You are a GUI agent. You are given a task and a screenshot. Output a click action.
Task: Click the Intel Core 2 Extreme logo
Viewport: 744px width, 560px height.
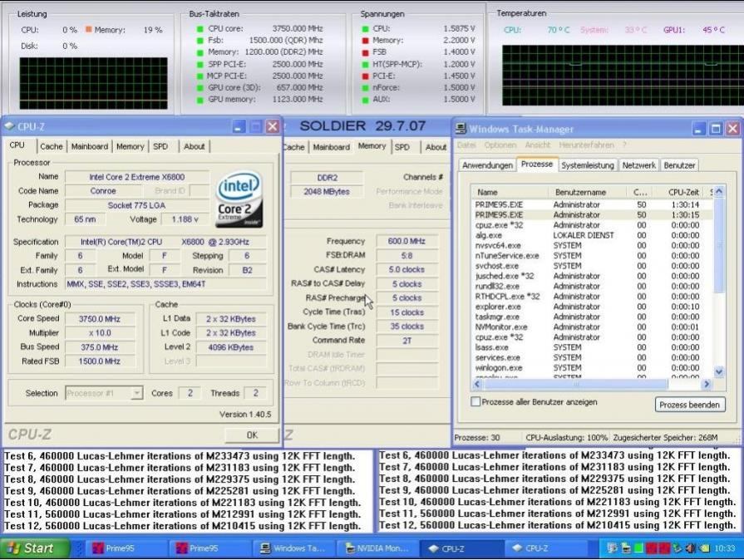(x=239, y=199)
